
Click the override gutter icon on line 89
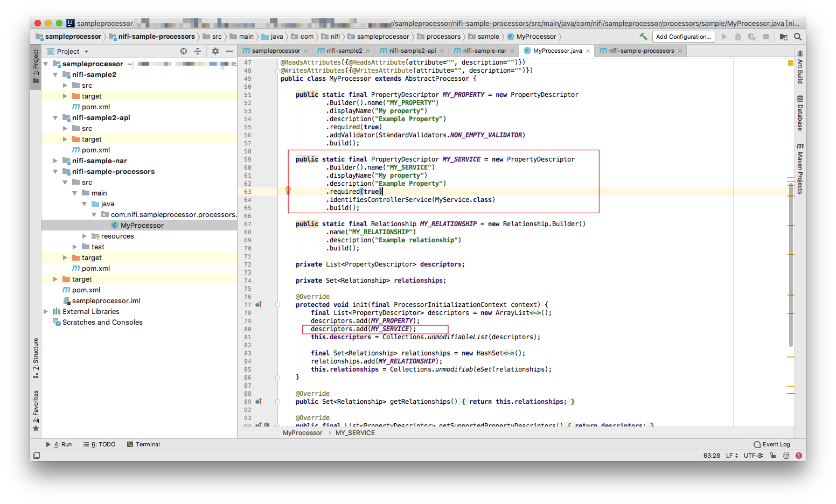pyautogui.click(x=259, y=402)
